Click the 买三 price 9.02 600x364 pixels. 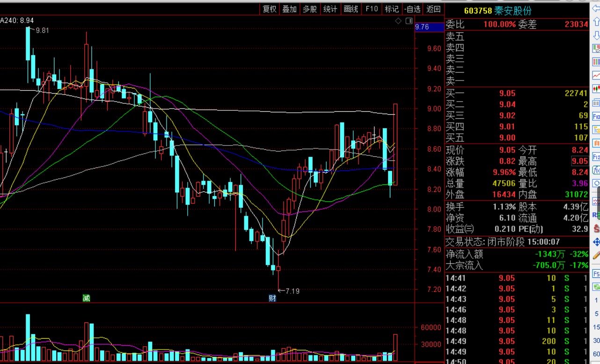point(507,116)
